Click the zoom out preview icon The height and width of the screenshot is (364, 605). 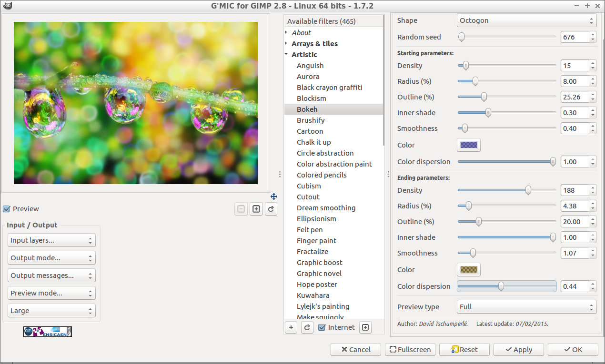(x=241, y=209)
